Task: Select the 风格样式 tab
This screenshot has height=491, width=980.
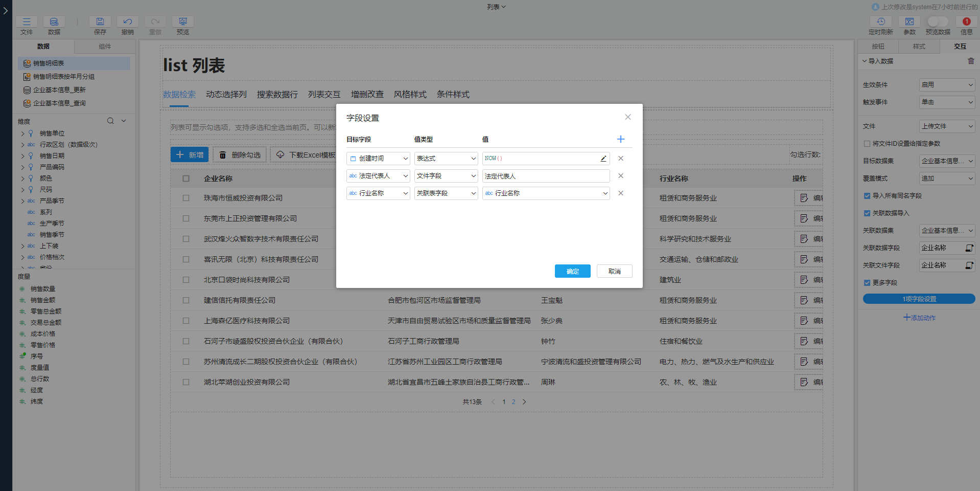Action: (410, 94)
